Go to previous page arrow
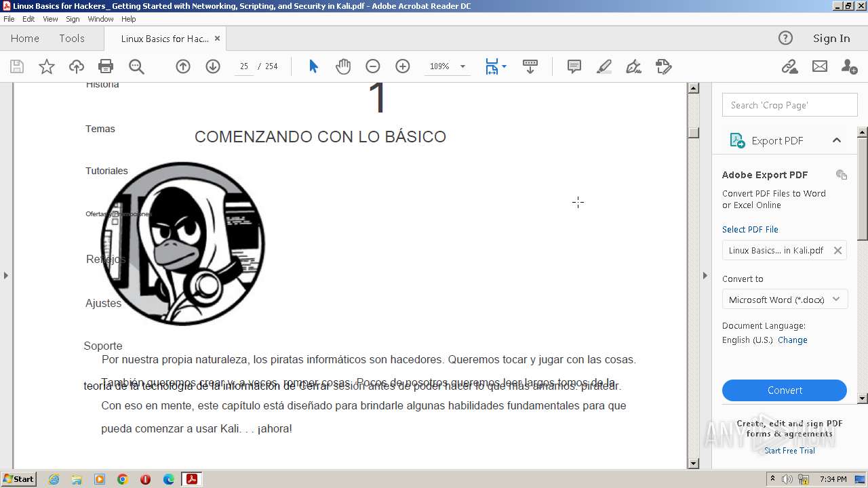 point(183,66)
